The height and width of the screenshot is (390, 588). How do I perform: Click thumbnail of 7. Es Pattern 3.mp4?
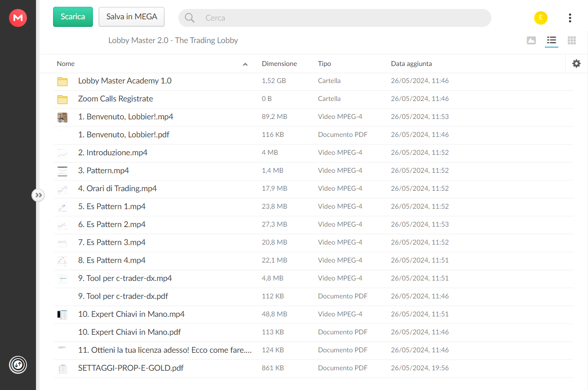click(x=62, y=243)
